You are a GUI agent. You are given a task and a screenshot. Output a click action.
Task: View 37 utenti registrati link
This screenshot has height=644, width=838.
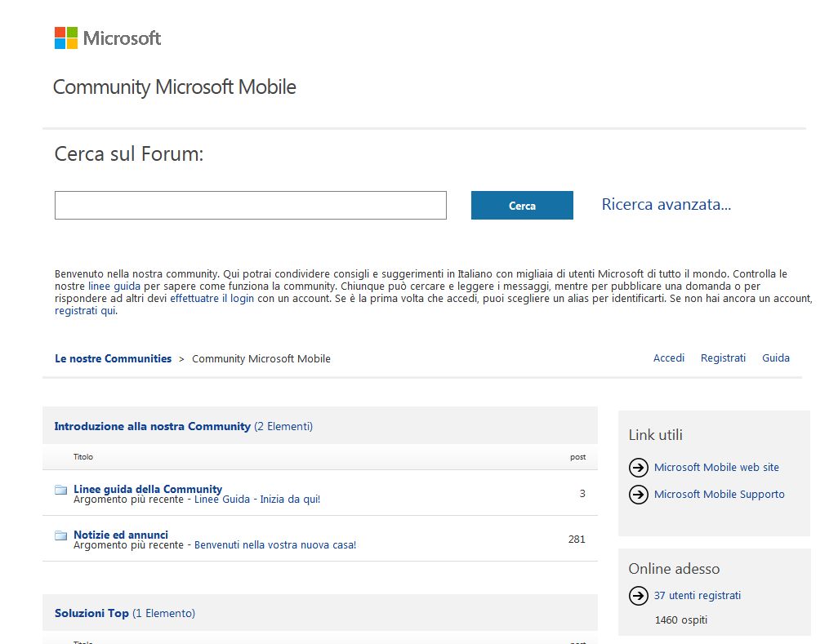697,595
